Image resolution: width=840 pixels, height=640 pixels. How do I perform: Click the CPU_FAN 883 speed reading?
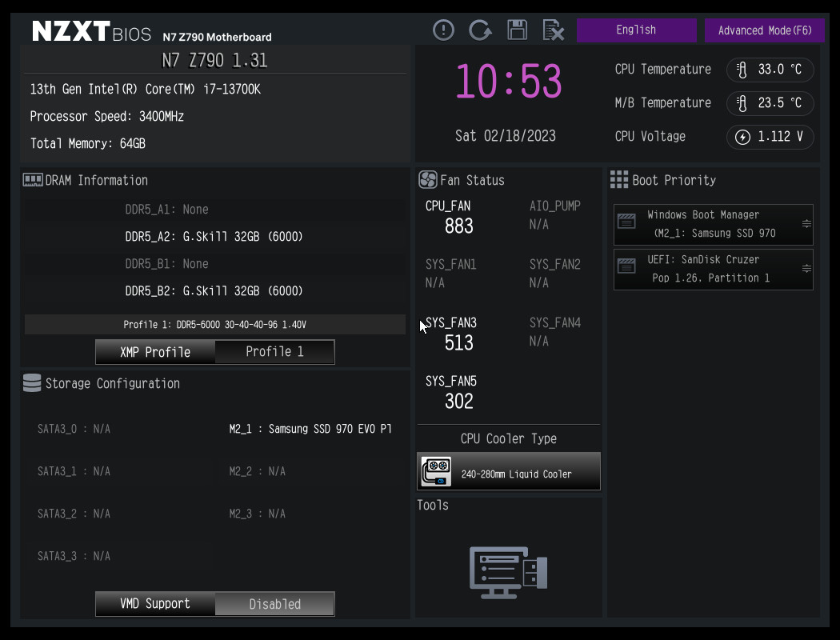[x=458, y=226]
